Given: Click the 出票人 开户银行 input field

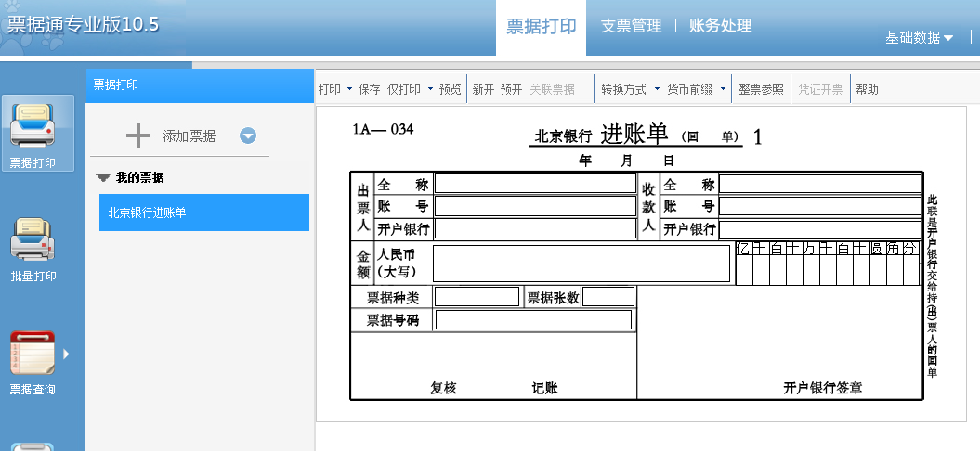Looking at the screenshot, I should tap(536, 228).
